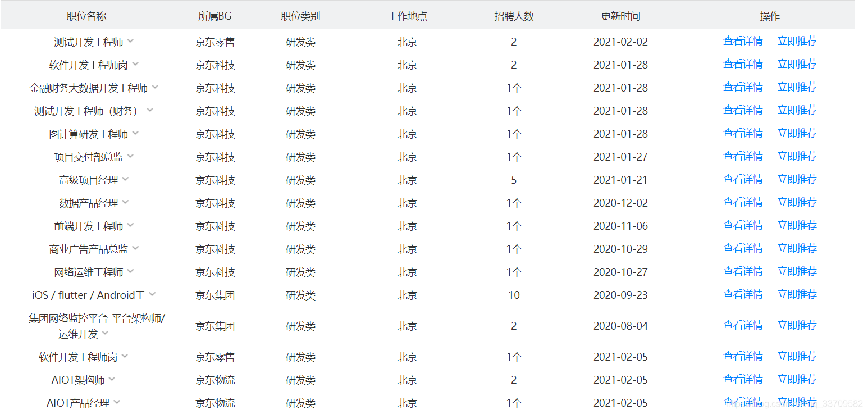Screen dimensions: 868x414
Task: Expand the 数据产品经理 chevron
Action: pyautogui.click(x=125, y=202)
